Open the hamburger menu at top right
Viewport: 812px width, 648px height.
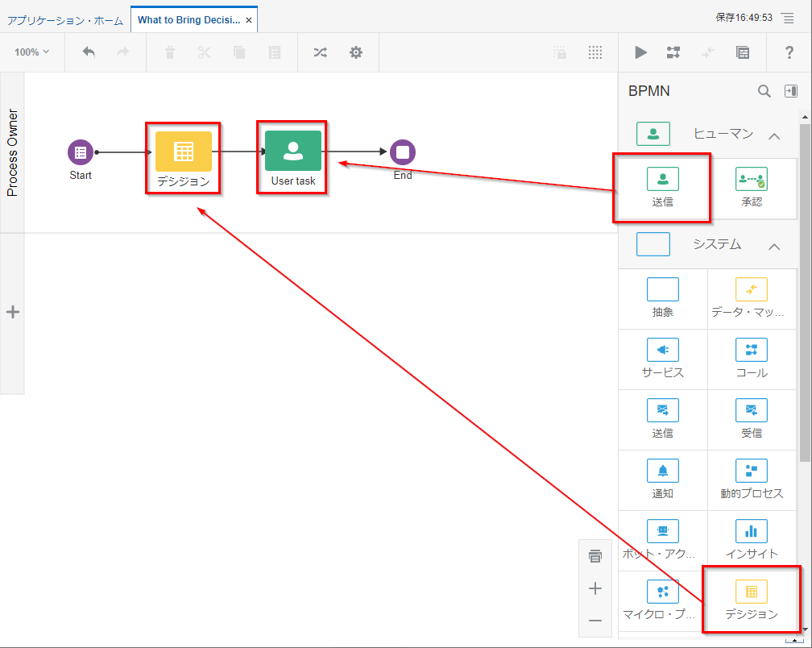[787, 18]
